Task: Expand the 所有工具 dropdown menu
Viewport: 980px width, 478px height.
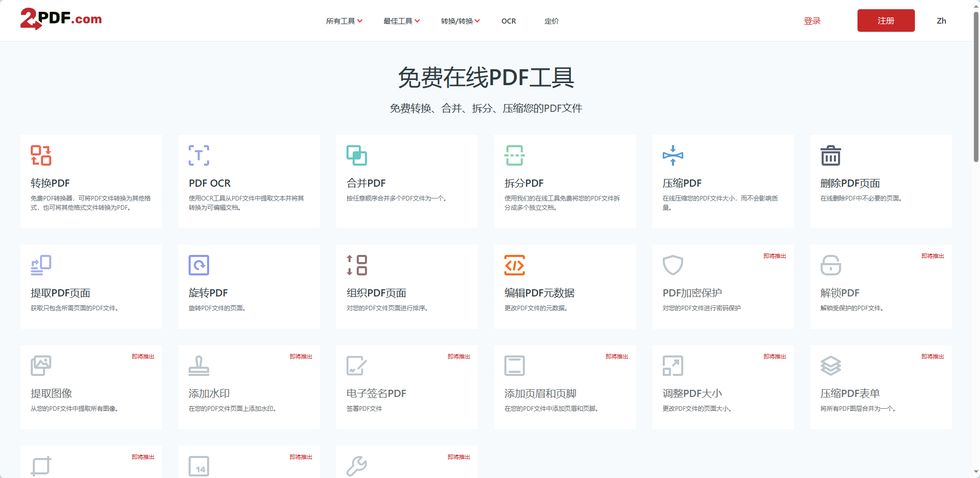Action: coord(344,21)
